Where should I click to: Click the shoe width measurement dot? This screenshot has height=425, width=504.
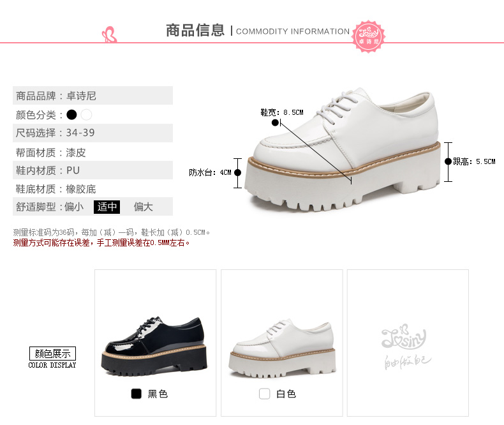point(275,123)
